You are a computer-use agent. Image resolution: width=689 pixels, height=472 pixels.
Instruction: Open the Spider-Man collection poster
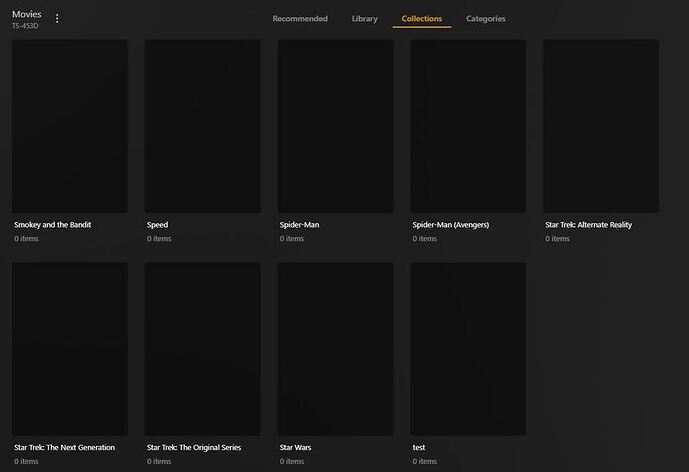pyautogui.click(x=336, y=126)
